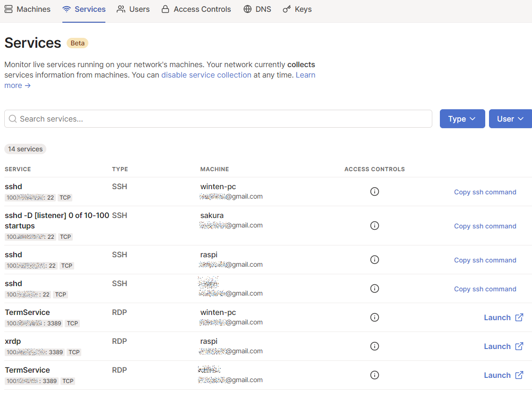
Task: Copy ssh command for raspi
Action: [x=485, y=260]
